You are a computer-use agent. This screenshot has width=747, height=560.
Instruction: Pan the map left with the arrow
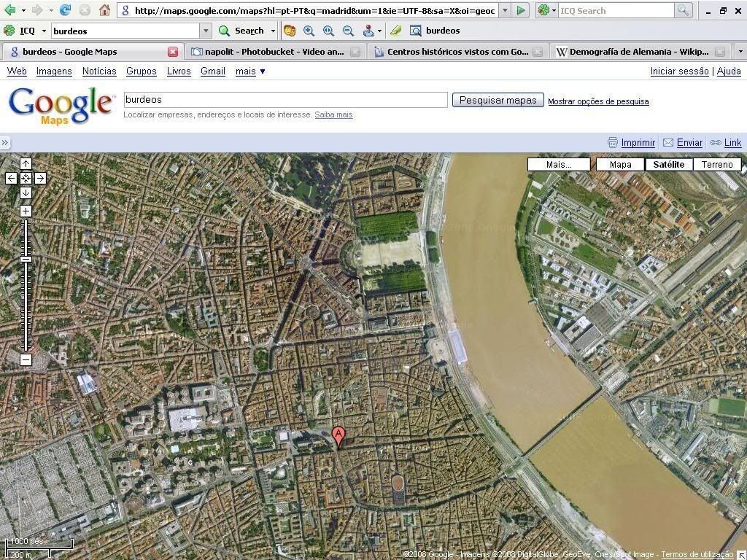[11, 178]
